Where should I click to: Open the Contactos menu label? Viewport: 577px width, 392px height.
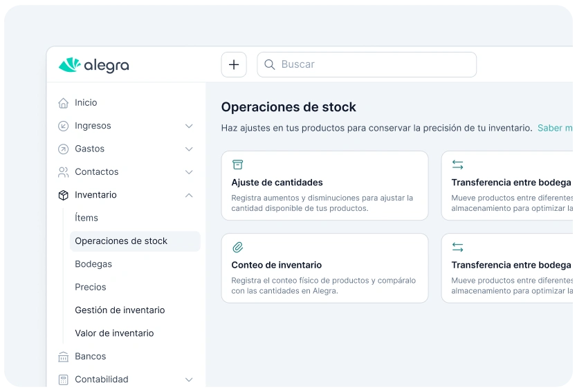[96, 171]
